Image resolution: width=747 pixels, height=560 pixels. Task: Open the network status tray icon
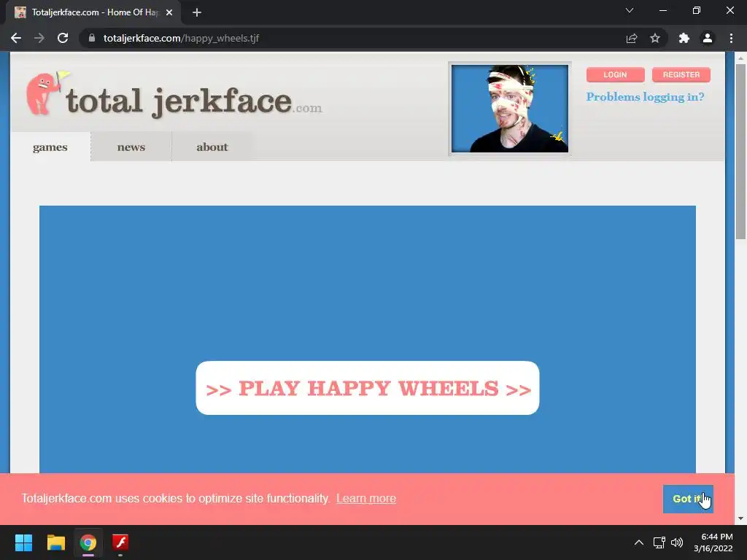click(659, 542)
